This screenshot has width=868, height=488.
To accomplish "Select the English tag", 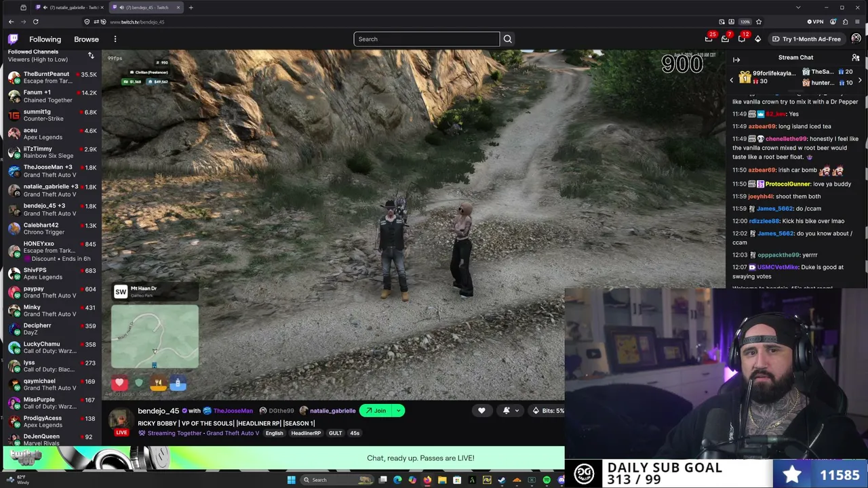I will [274, 433].
